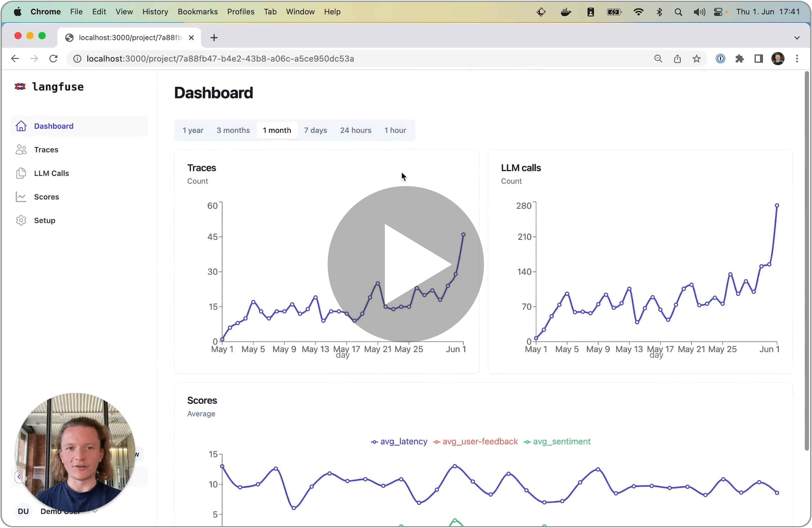Open the 1Password extension icon
The height and width of the screenshot is (528, 812).
coord(720,59)
